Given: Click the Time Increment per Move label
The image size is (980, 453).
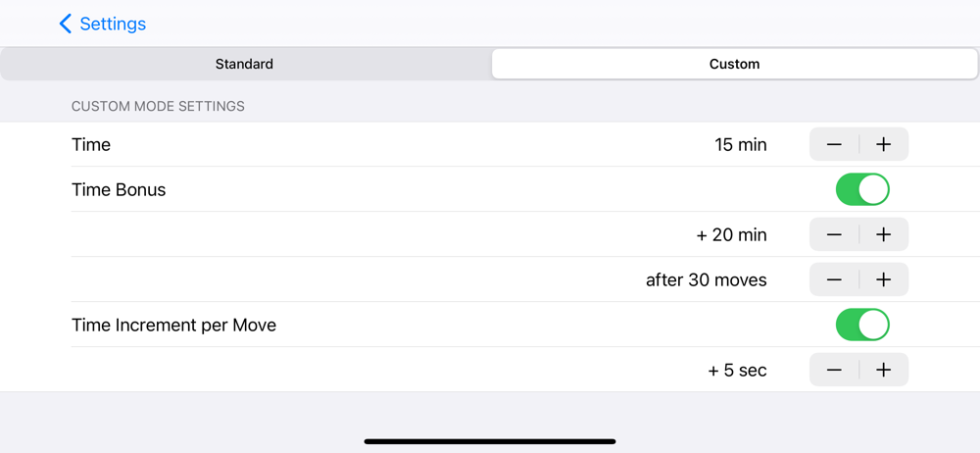Looking at the screenshot, I should [173, 326].
